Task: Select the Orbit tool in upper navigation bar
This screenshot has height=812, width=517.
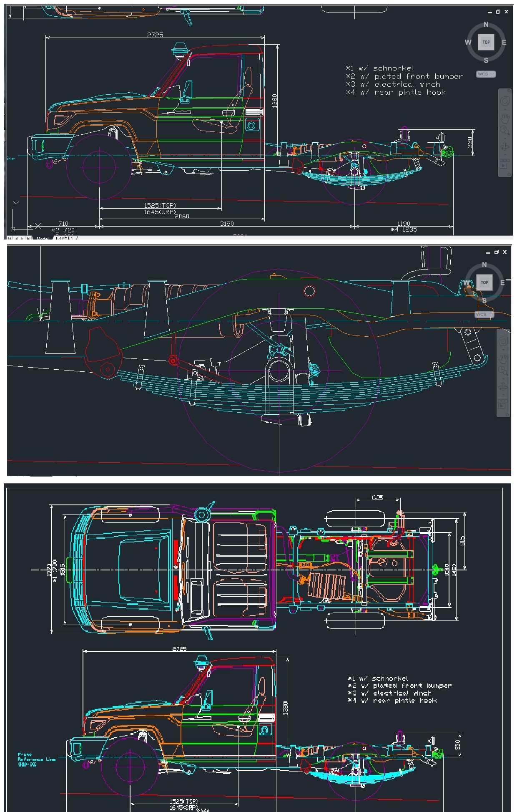Action: pyautogui.click(x=504, y=147)
